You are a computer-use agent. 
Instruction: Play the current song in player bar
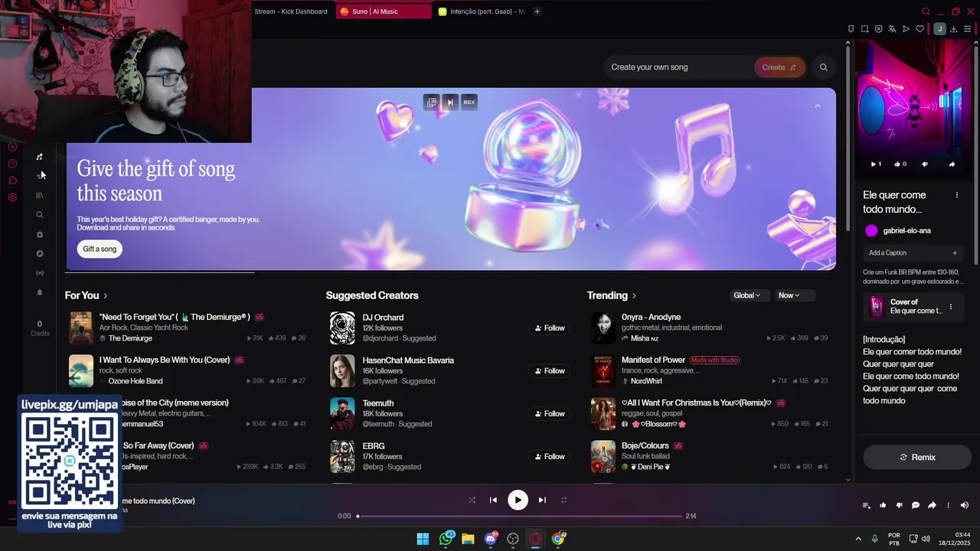click(518, 500)
